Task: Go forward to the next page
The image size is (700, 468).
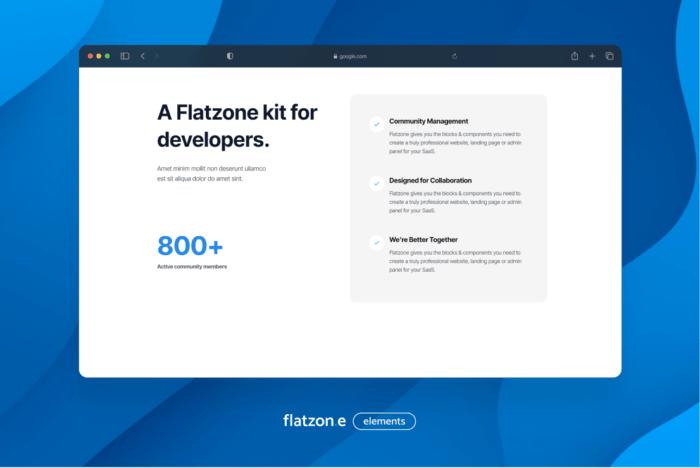Action: tap(156, 56)
